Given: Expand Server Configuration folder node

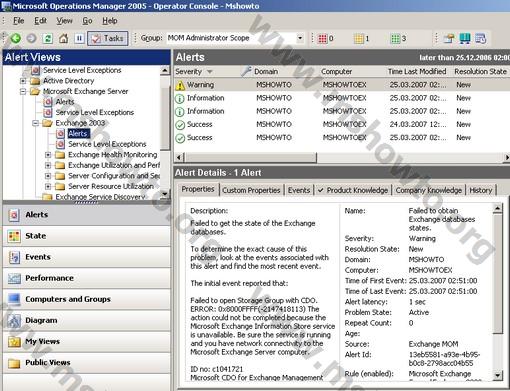Looking at the screenshot, I should point(48,176).
